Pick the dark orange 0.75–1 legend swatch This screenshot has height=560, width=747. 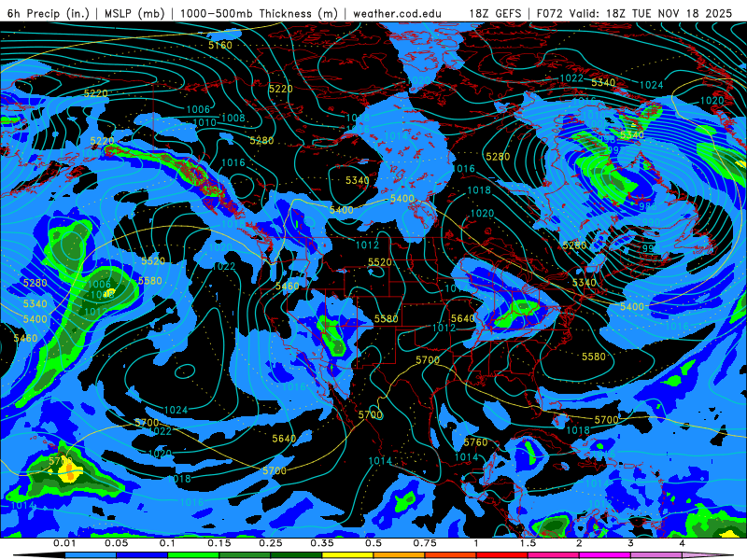tap(451, 555)
